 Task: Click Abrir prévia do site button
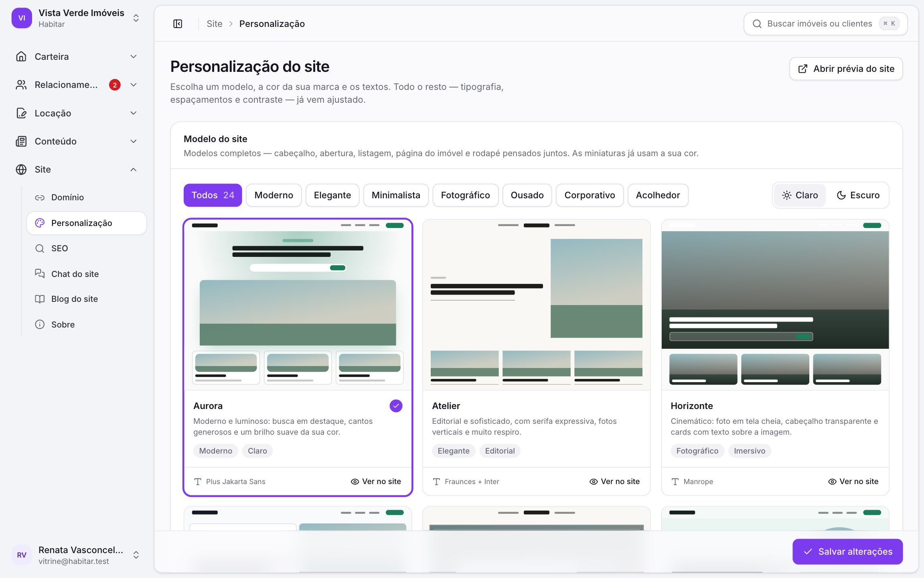pos(846,69)
